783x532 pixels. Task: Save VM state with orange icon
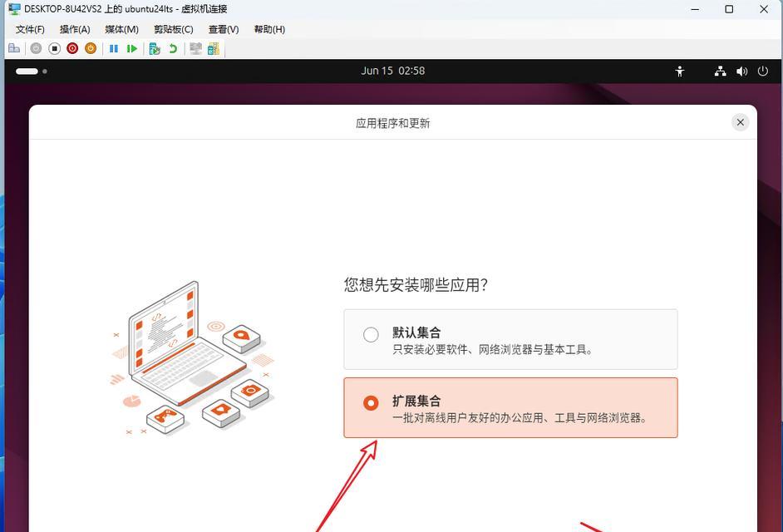point(91,48)
